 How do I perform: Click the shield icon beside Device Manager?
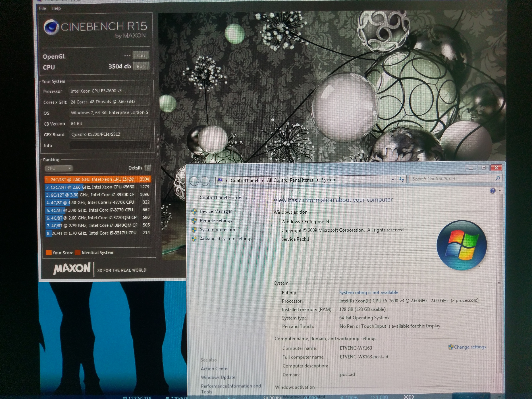[x=194, y=211]
